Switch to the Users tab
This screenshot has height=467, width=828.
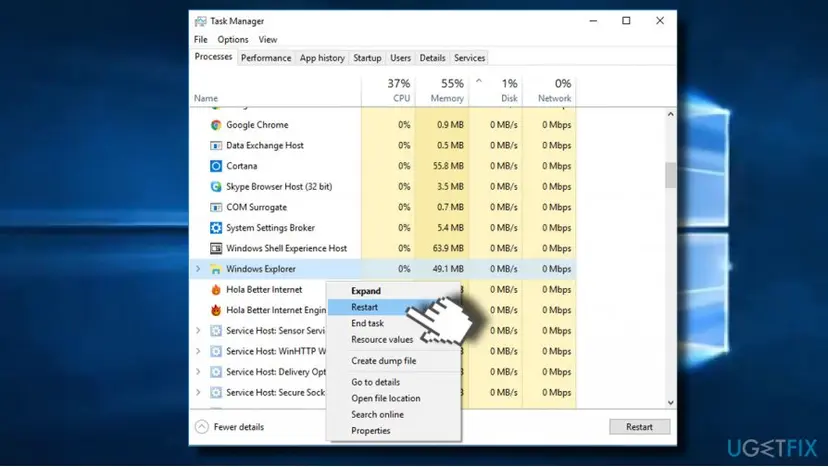pyautogui.click(x=400, y=58)
